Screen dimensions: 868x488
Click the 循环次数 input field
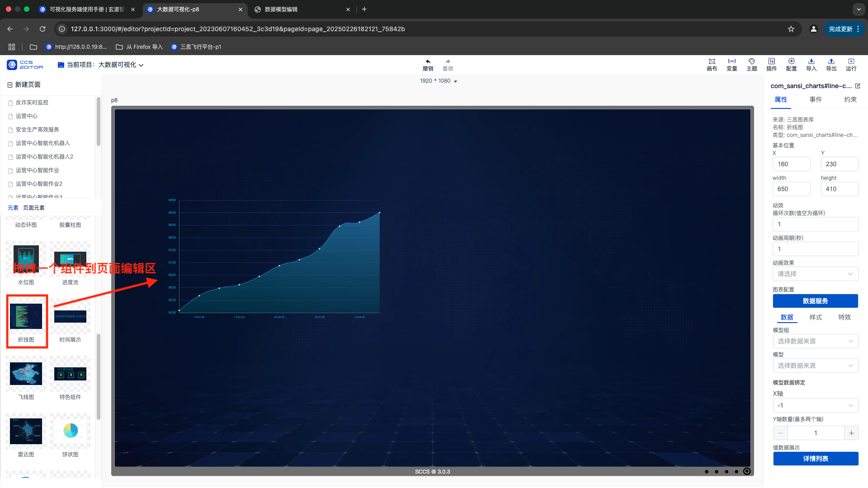click(815, 224)
